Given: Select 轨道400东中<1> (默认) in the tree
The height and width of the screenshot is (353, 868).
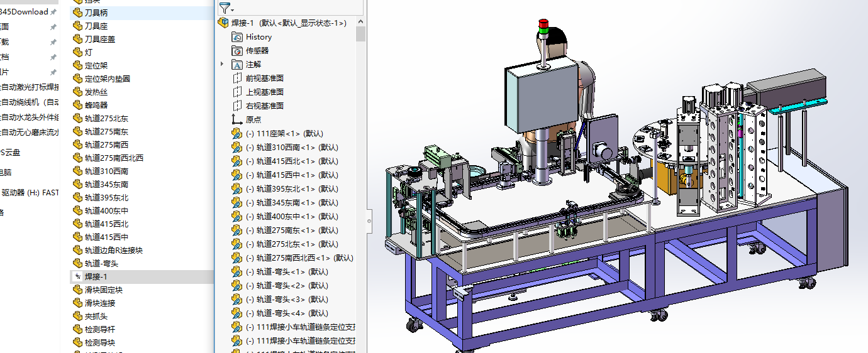Looking at the screenshot, I should 292,217.
